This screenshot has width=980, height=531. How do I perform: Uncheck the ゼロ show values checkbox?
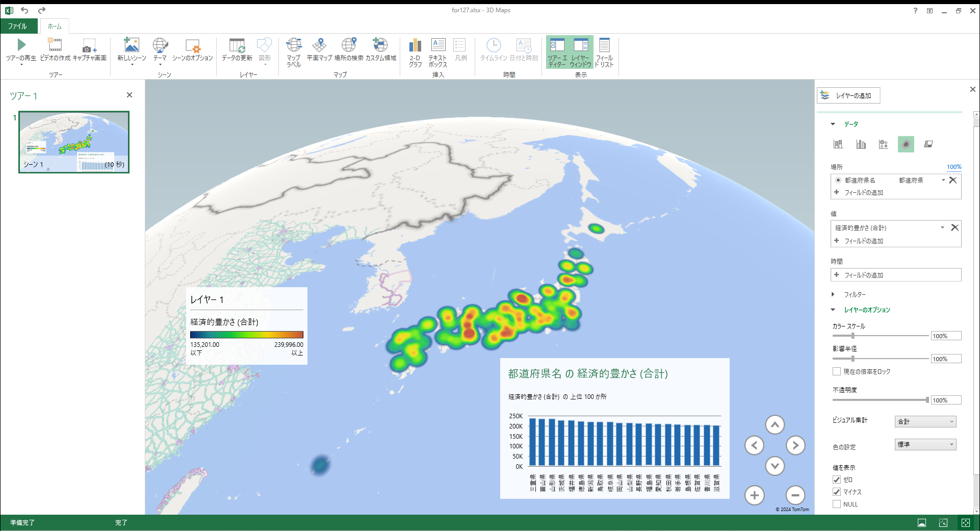(x=837, y=479)
